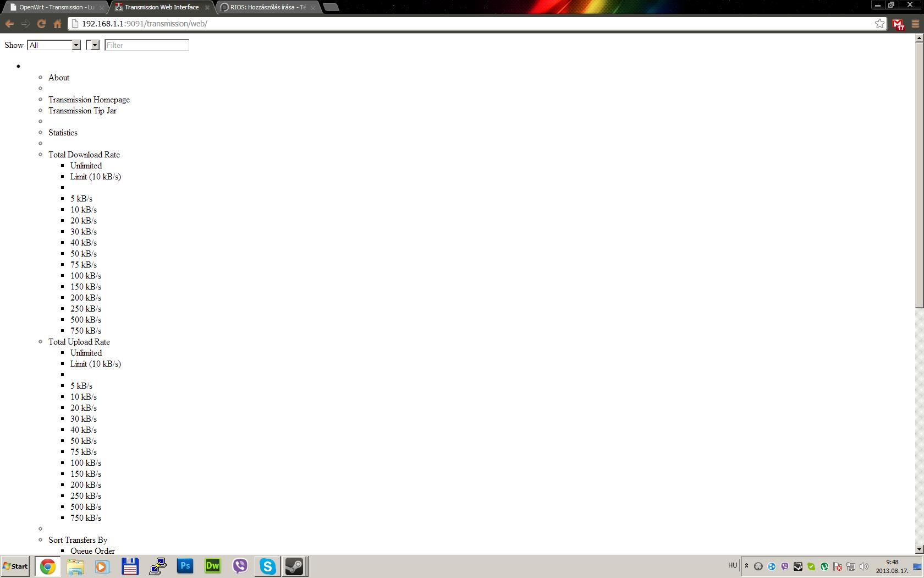This screenshot has width=924, height=578.
Task: Open the volume speaker tray icon
Action: pos(864,566)
